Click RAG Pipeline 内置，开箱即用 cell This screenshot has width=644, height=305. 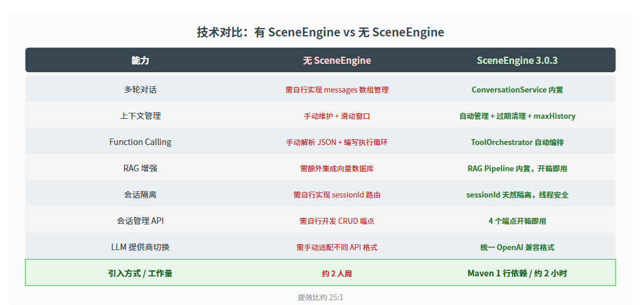[x=517, y=168]
